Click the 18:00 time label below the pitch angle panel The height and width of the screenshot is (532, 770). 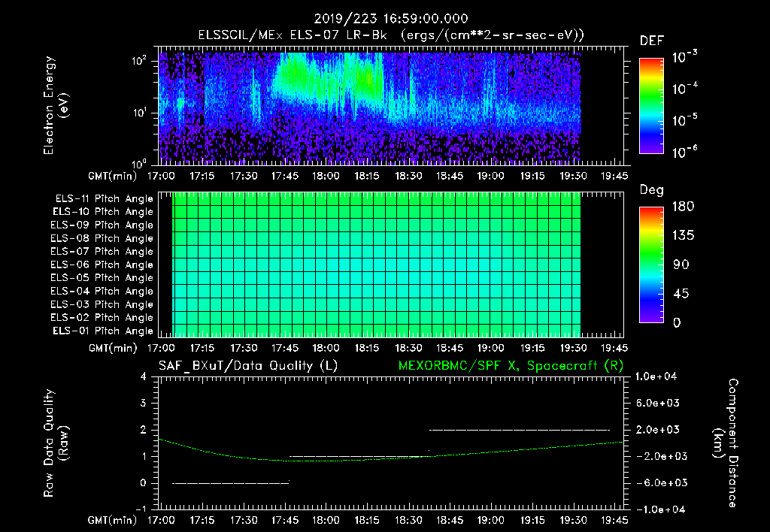click(x=326, y=348)
